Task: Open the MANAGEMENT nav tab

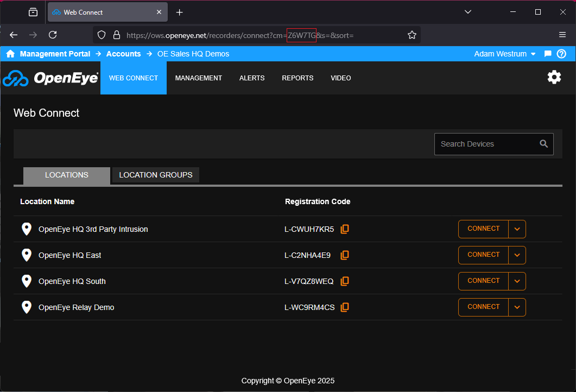Action: coord(198,78)
